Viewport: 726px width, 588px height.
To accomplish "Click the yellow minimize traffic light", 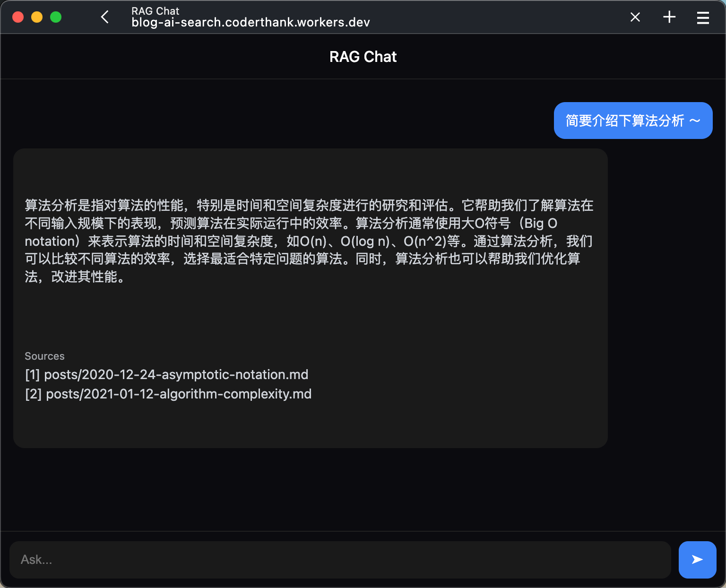I will 37,17.
